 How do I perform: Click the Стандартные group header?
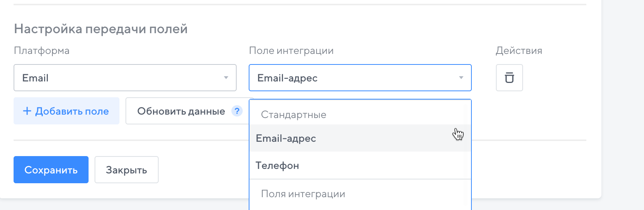(x=294, y=115)
